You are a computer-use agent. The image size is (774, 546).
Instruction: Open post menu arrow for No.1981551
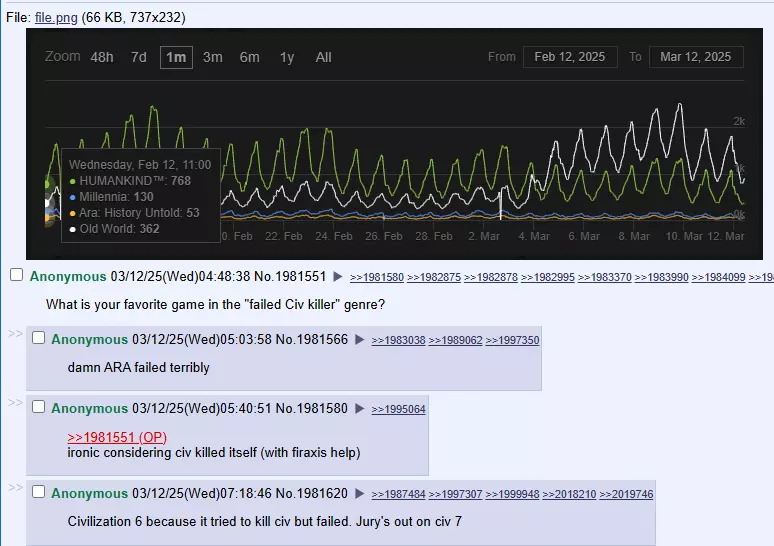tap(338, 276)
